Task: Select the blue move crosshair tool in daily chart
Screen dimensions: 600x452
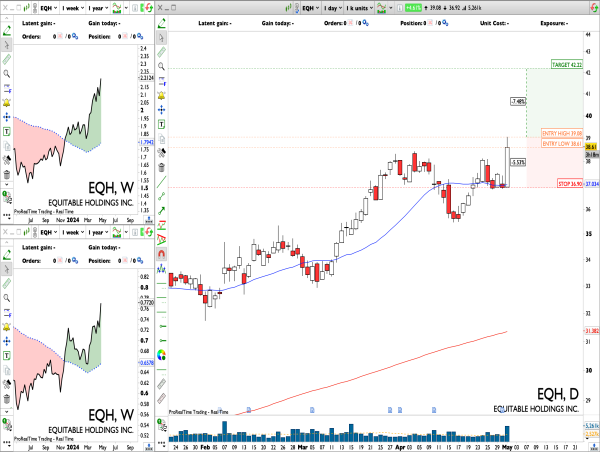Action: [x=161, y=110]
